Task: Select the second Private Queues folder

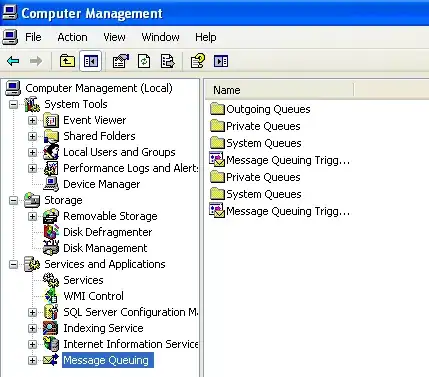Action: [x=255, y=177]
